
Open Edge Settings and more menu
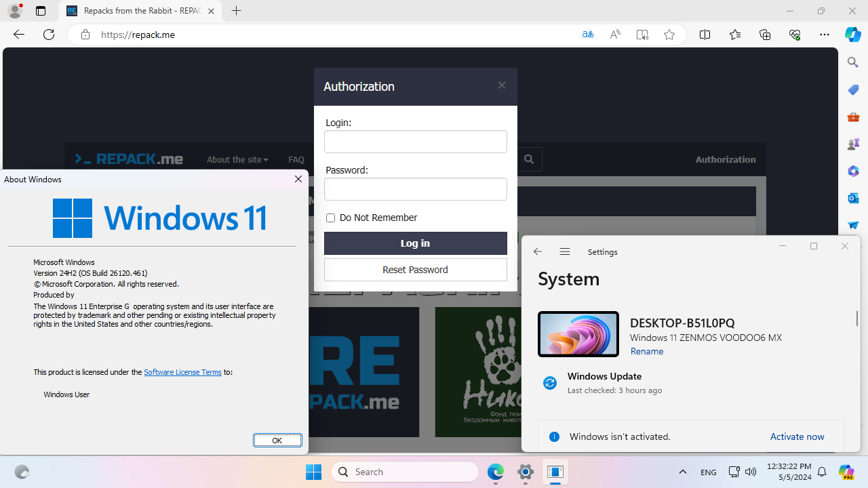tap(825, 35)
